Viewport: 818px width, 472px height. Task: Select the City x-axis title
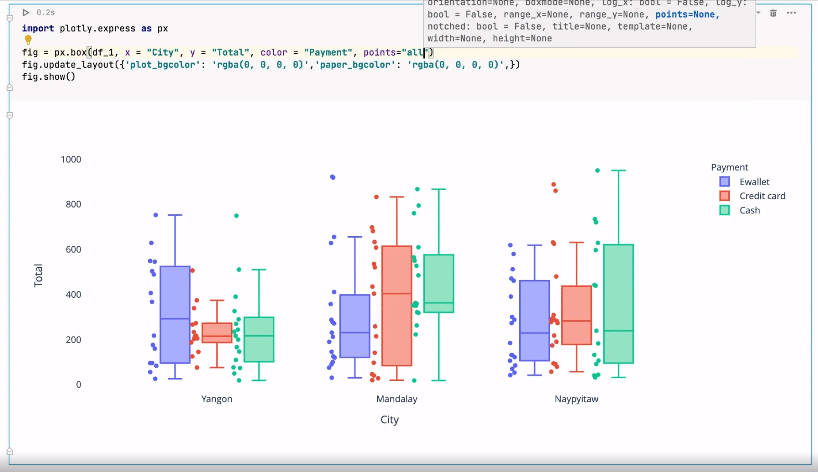[x=390, y=420]
